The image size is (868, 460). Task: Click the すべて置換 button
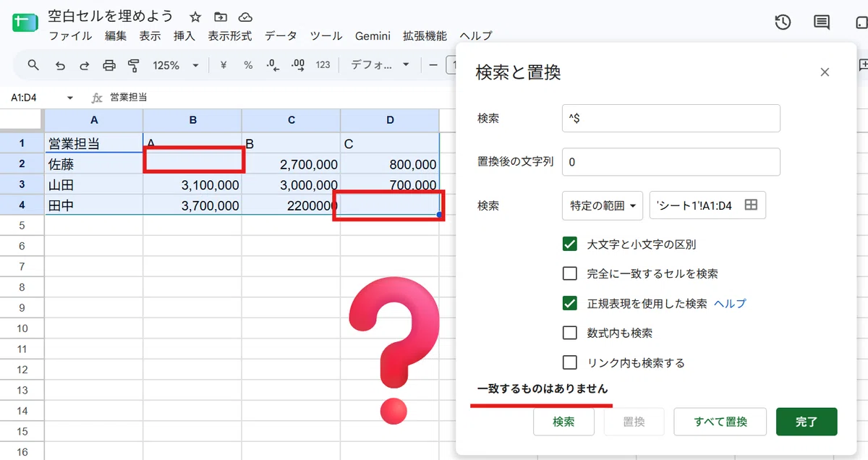tap(720, 422)
